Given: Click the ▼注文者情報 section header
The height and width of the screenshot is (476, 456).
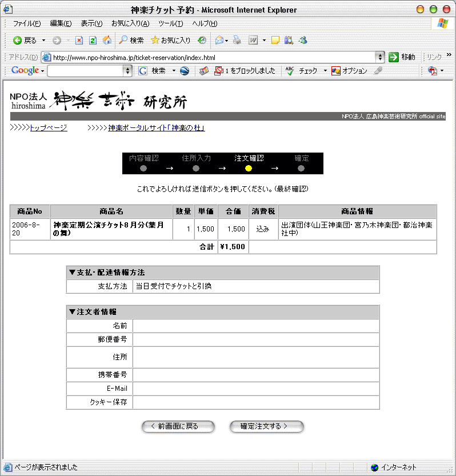Looking at the screenshot, I should pos(222,312).
